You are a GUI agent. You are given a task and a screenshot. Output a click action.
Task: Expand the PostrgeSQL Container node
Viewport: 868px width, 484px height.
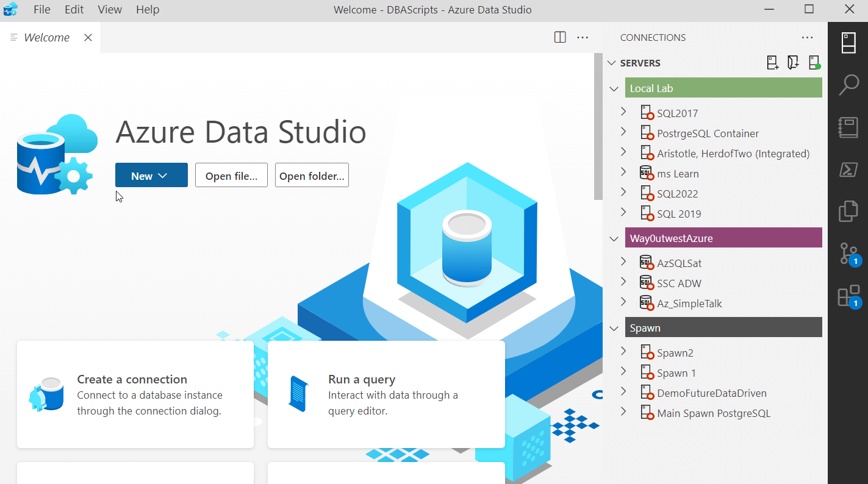coord(623,132)
